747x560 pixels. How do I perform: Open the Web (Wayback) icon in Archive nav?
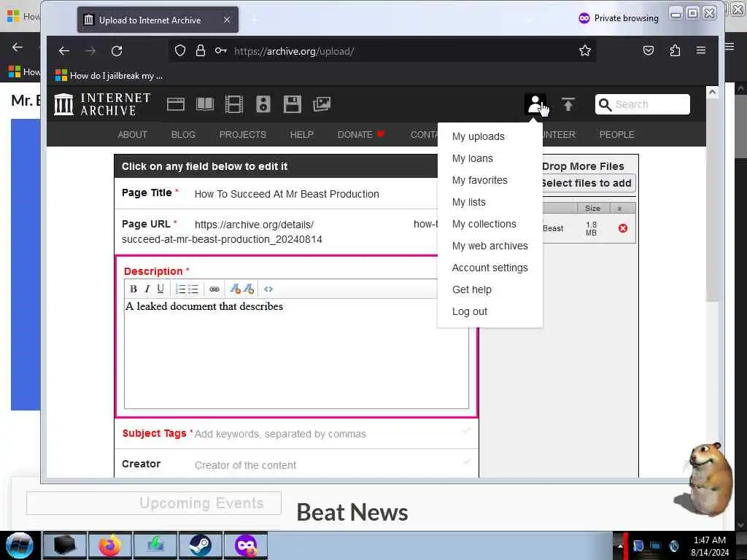tap(176, 104)
